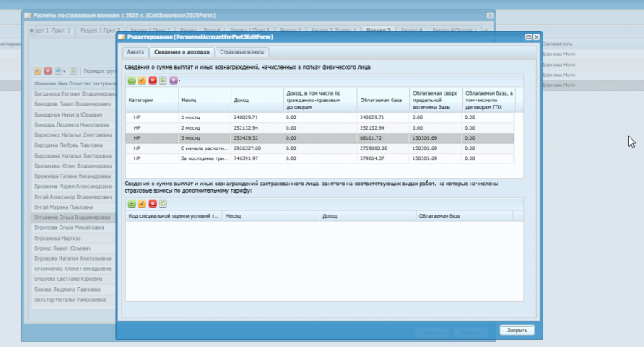Image resolution: width=644 pixels, height=347 pixels.
Task: Select row С начала расчетного периода
Action: tap(319, 148)
